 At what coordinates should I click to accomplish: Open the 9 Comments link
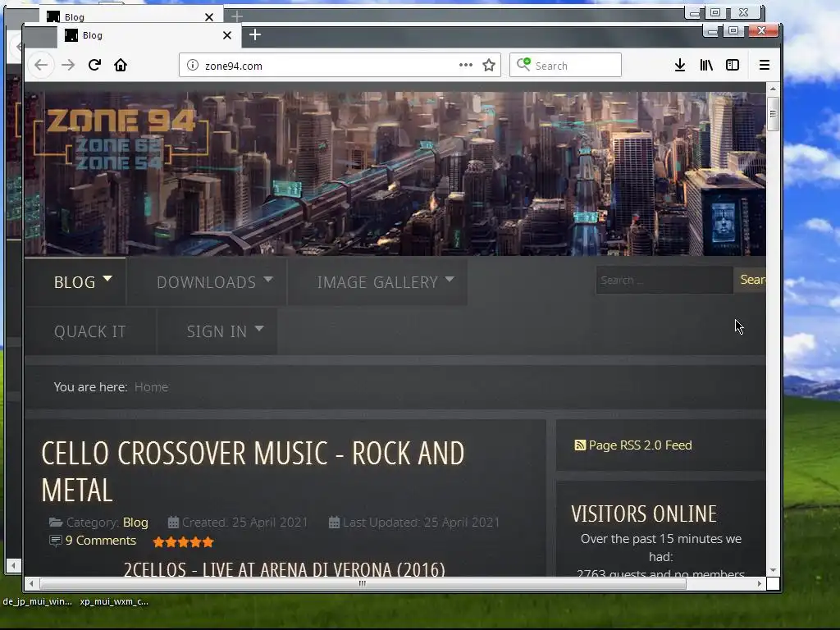coord(101,541)
